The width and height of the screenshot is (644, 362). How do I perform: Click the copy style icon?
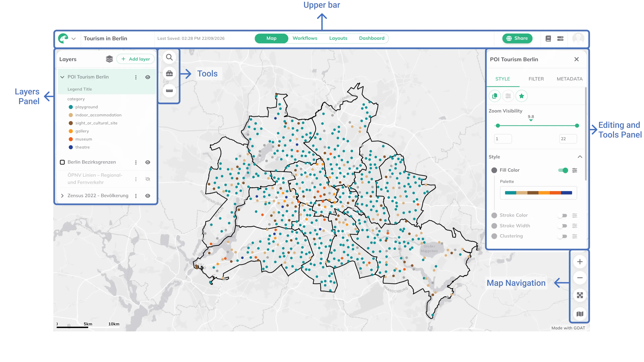point(495,96)
